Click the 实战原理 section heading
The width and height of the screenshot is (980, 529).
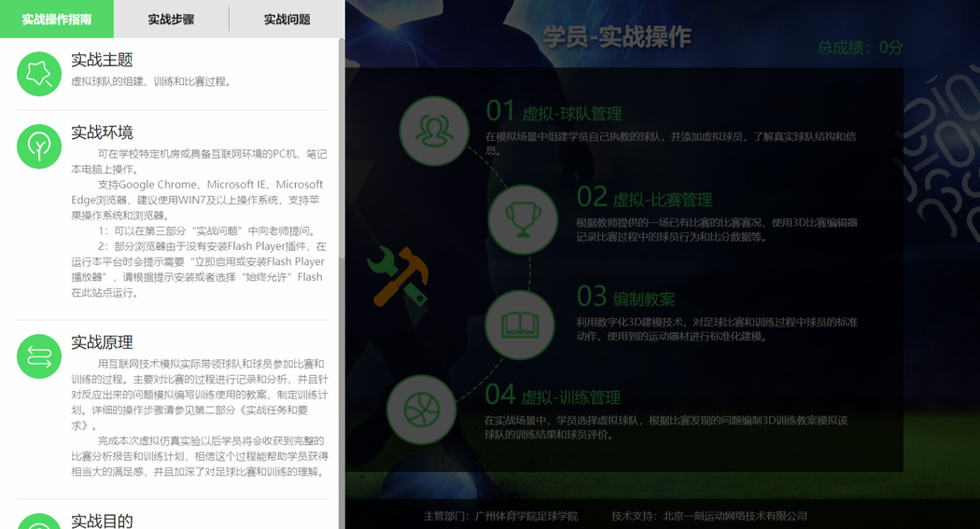[x=102, y=342]
